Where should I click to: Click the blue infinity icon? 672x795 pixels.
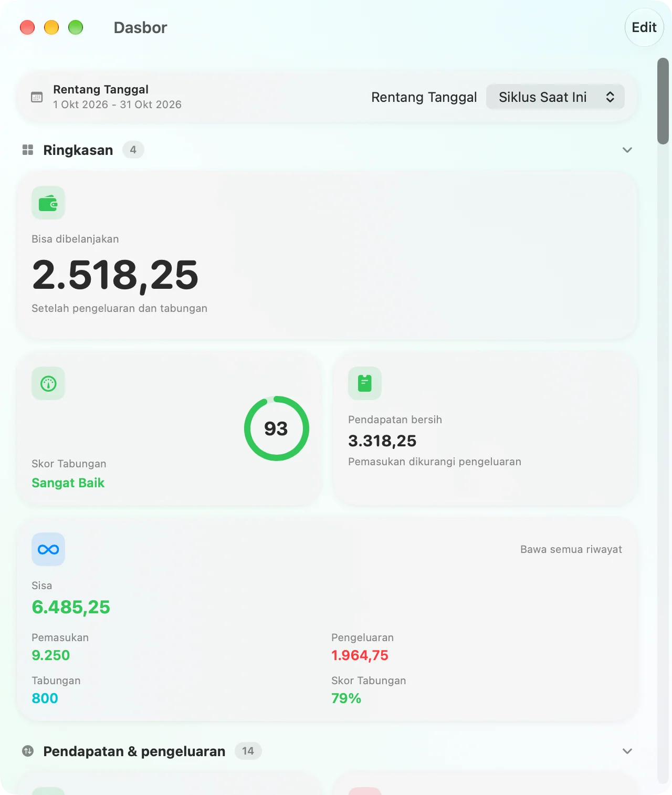[x=48, y=549]
